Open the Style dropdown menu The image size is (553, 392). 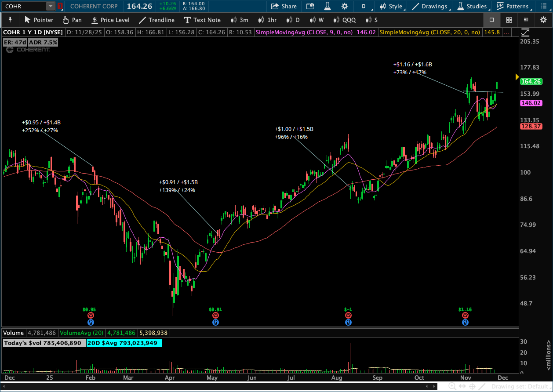391,6
